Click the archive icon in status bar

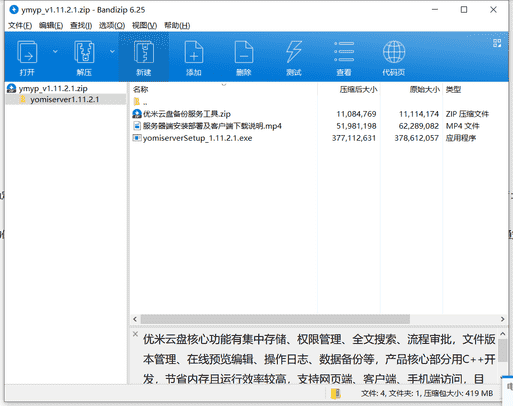335,393
